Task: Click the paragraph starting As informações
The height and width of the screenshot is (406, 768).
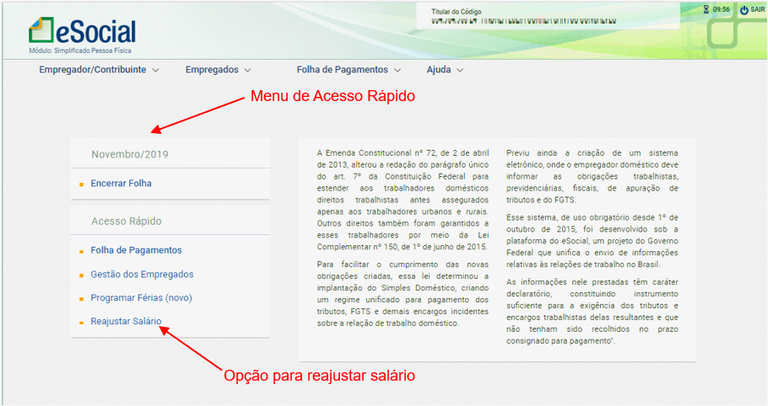Action: pos(592,311)
